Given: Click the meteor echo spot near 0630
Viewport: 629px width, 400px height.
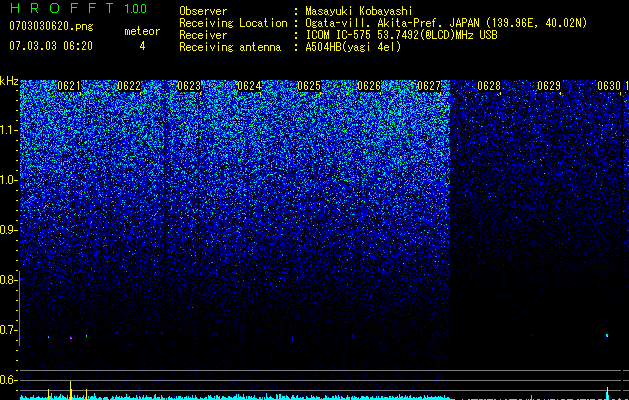Looking at the screenshot, I should tap(607, 335).
